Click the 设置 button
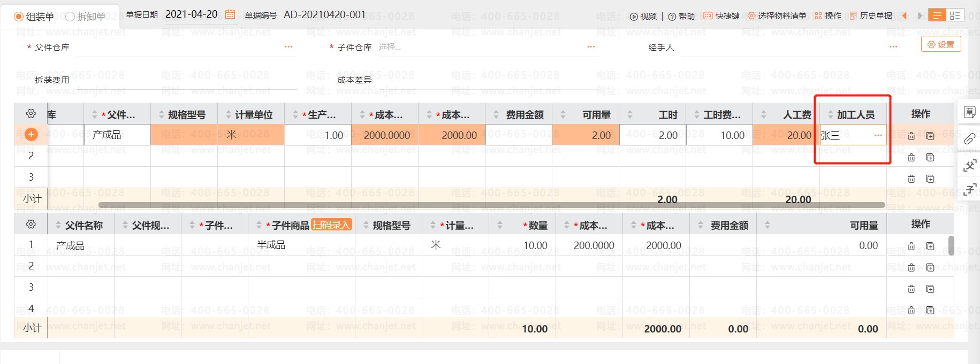The height and width of the screenshot is (364, 980). pyautogui.click(x=941, y=44)
